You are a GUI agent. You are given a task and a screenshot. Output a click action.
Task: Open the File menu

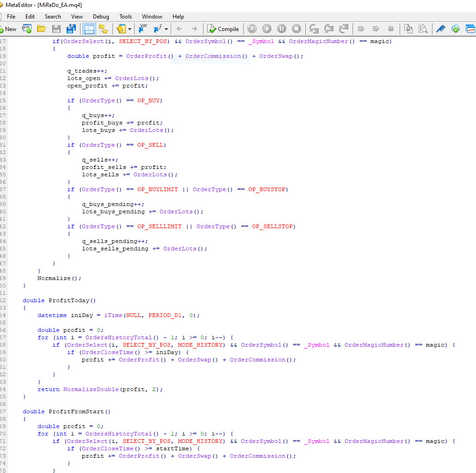click(11, 16)
